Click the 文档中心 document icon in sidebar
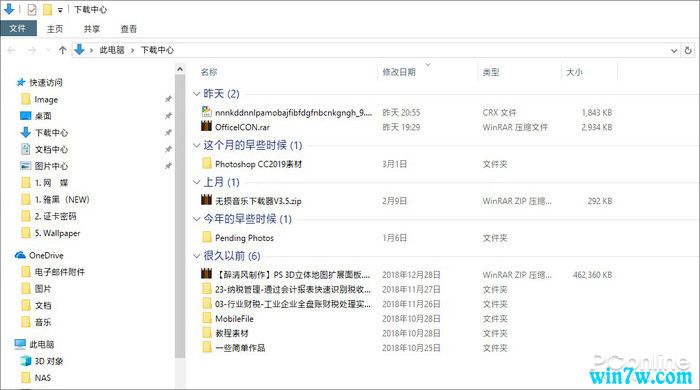This screenshot has height=390, width=700. point(25,149)
